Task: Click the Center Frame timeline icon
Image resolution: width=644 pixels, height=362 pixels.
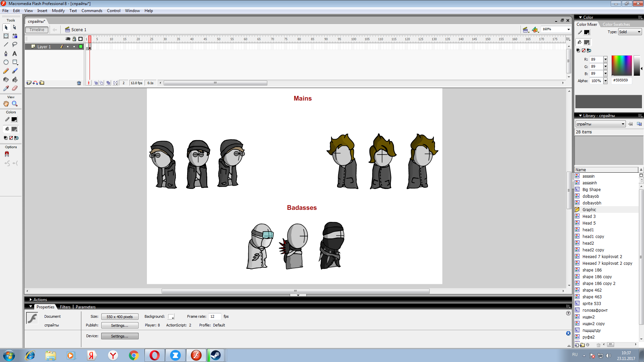Action: pos(89,83)
